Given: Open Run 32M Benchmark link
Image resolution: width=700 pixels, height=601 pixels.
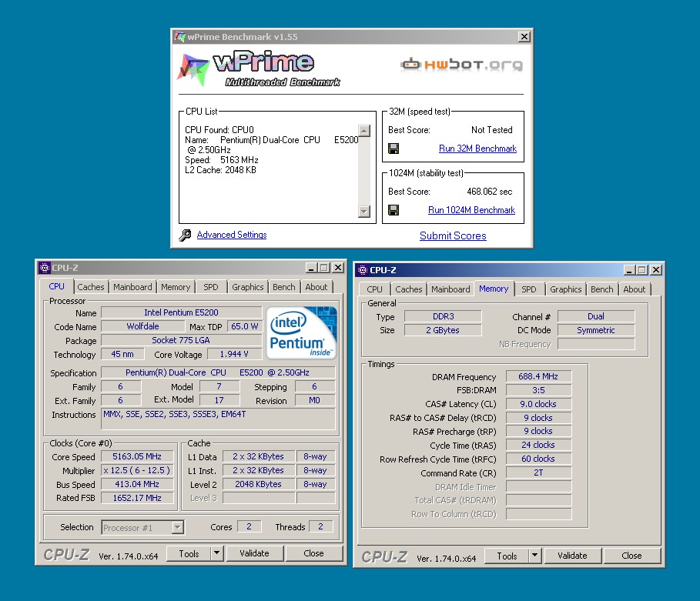Looking at the screenshot, I should pyautogui.click(x=477, y=149).
